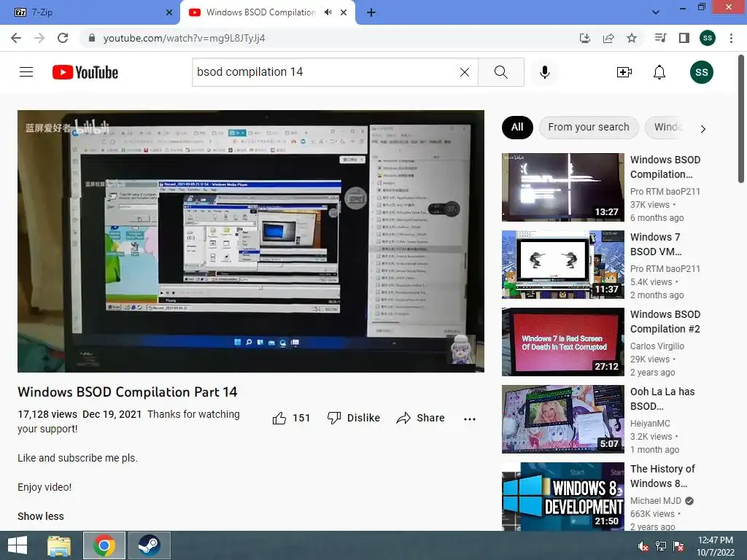Open Windows 7 BSOD VM video thumbnail

coord(562,264)
